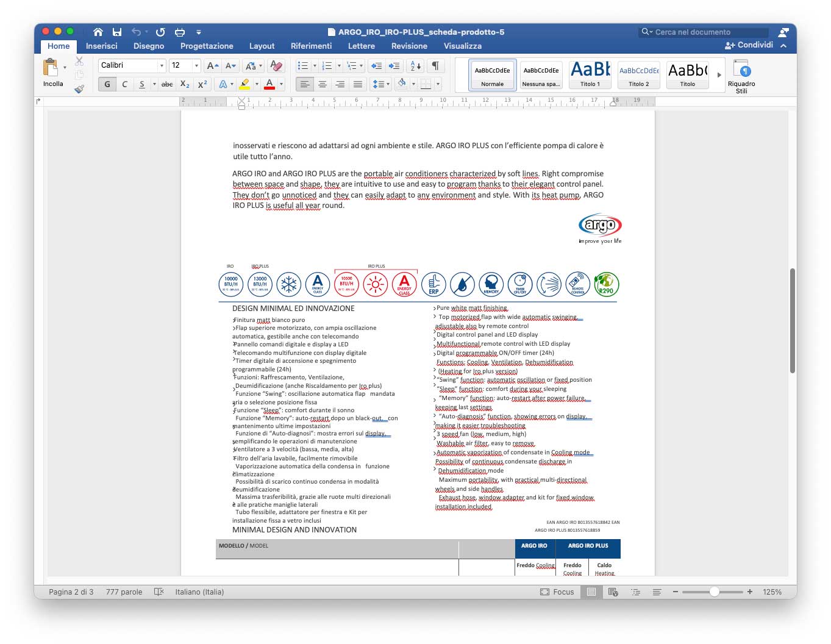Click the 'Cerca nel documento' search field

coord(704,32)
